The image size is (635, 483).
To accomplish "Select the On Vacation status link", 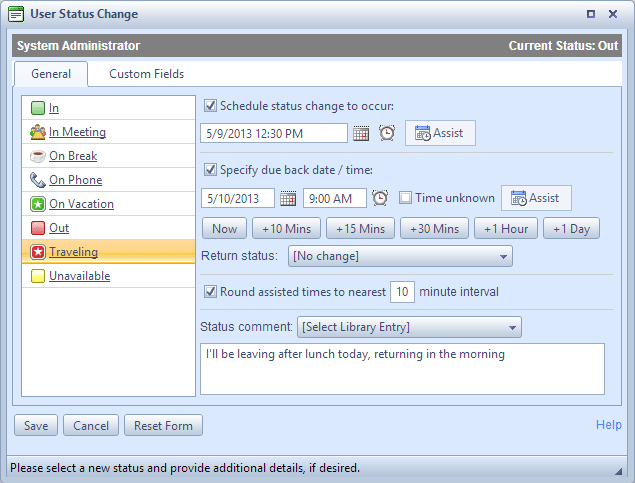I will 81,204.
